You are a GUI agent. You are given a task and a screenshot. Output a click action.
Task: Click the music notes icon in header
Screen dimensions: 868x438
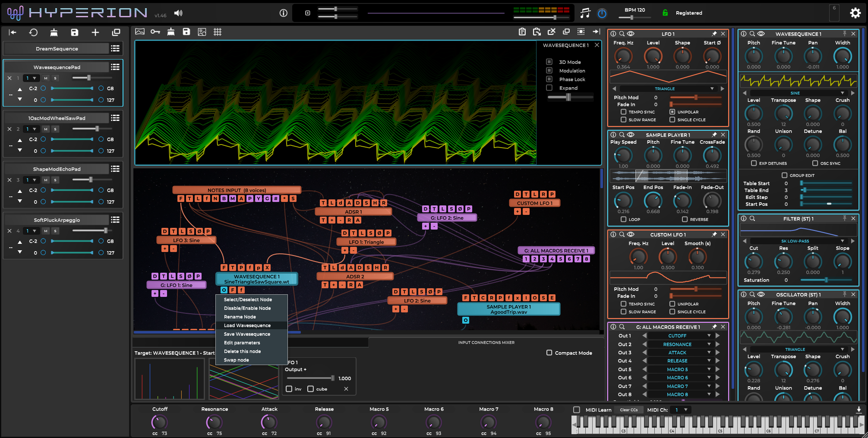tap(585, 13)
